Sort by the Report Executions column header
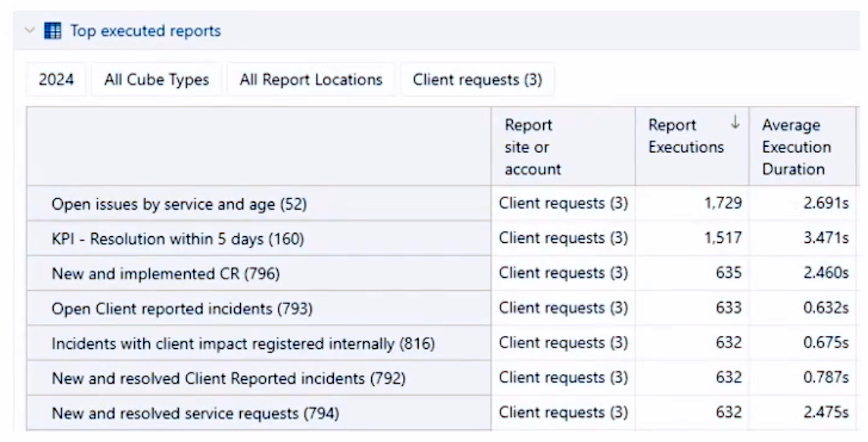Screen dimensions: 868x442 (x=685, y=136)
